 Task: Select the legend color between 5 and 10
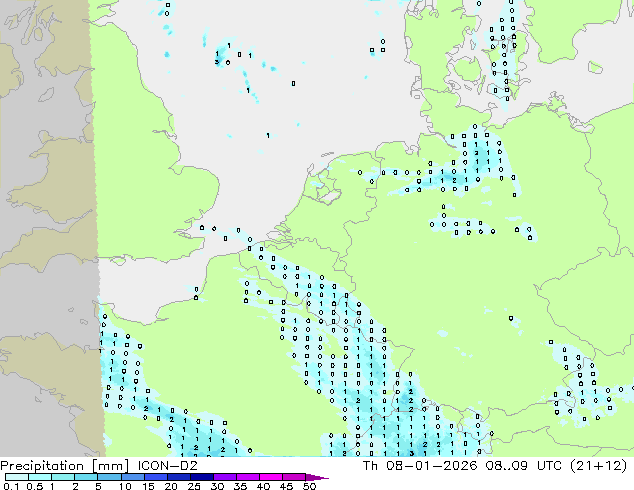(110, 477)
